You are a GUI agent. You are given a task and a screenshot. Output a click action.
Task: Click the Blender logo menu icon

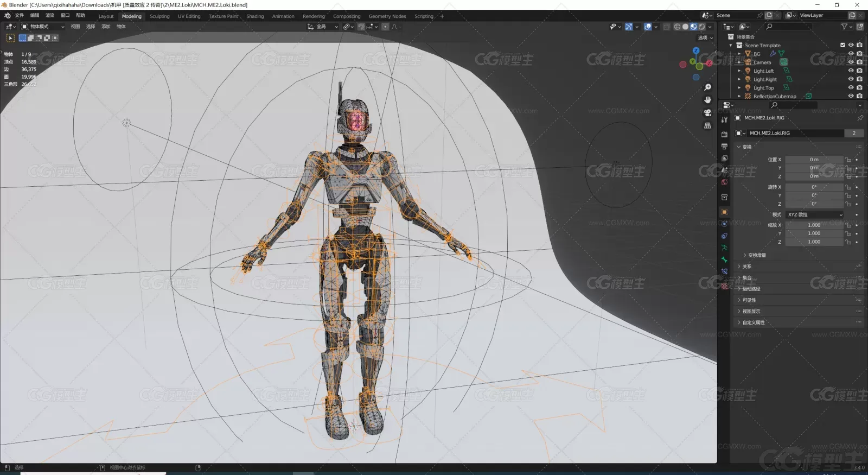[x=7, y=15]
